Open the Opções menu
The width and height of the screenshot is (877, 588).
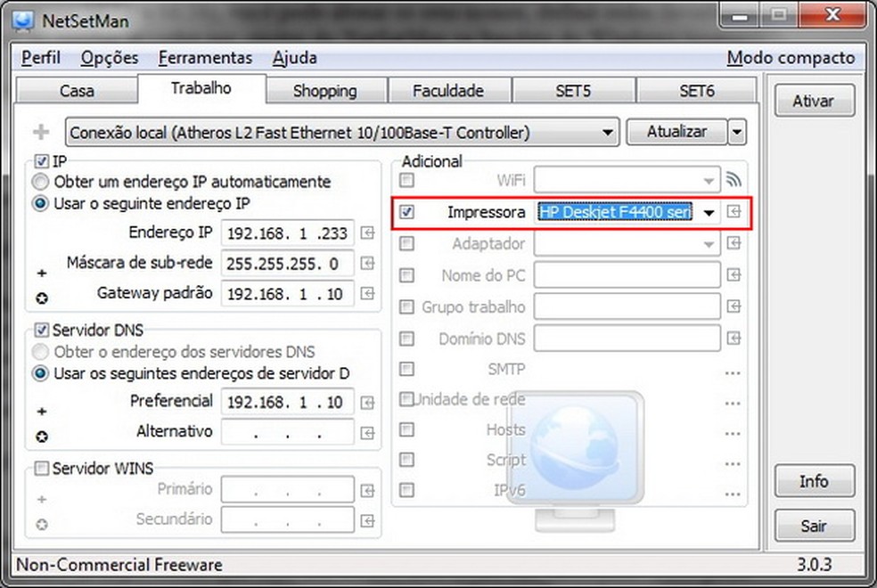coord(110,58)
